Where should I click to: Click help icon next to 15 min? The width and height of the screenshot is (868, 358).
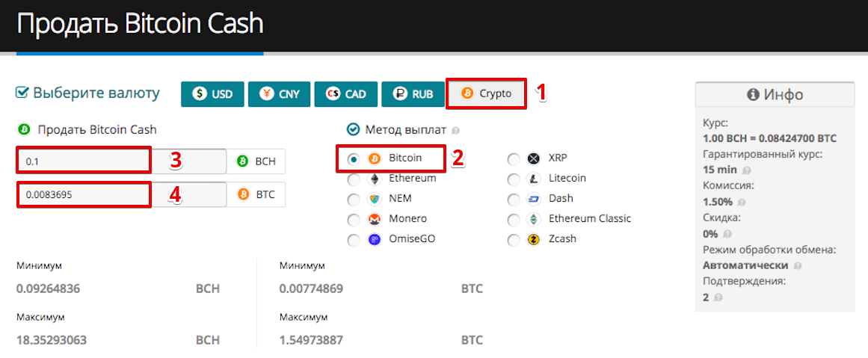[x=747, y=170]
